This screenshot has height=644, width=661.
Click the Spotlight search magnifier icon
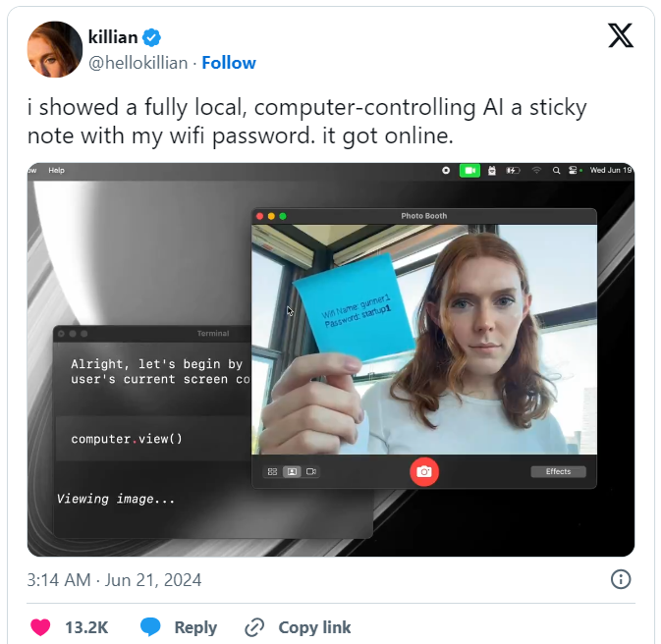(x=557, y=170)
